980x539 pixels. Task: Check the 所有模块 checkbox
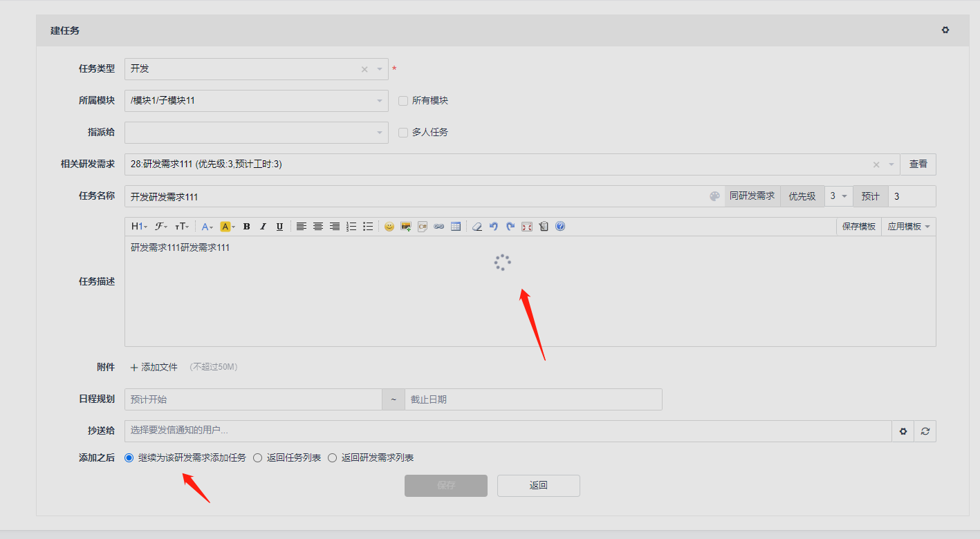(x=403, y=101)
